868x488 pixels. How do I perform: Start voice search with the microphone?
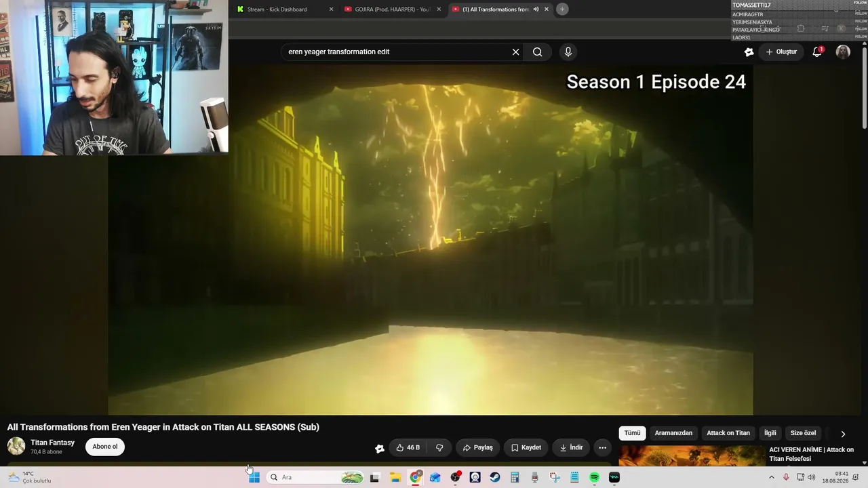(568, 52)
